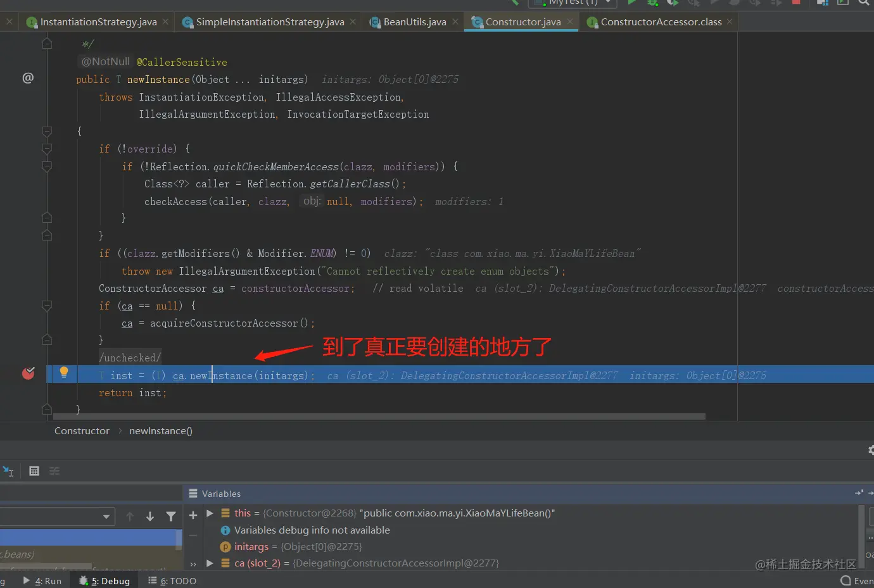Click Constructor in the breadcrumb bar

click(82, 431)
